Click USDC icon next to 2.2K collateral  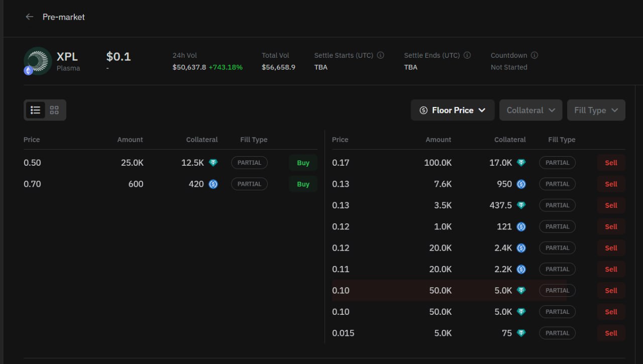(x=521, y=269)
